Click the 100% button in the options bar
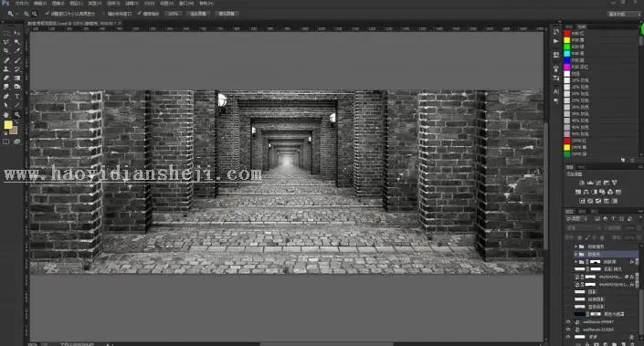This screenshot has height=346, width=644. [174, 14]
